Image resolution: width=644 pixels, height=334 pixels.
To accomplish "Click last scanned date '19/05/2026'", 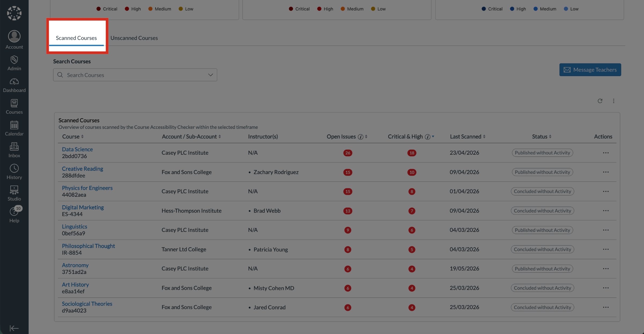I will [x=464, y=269].
